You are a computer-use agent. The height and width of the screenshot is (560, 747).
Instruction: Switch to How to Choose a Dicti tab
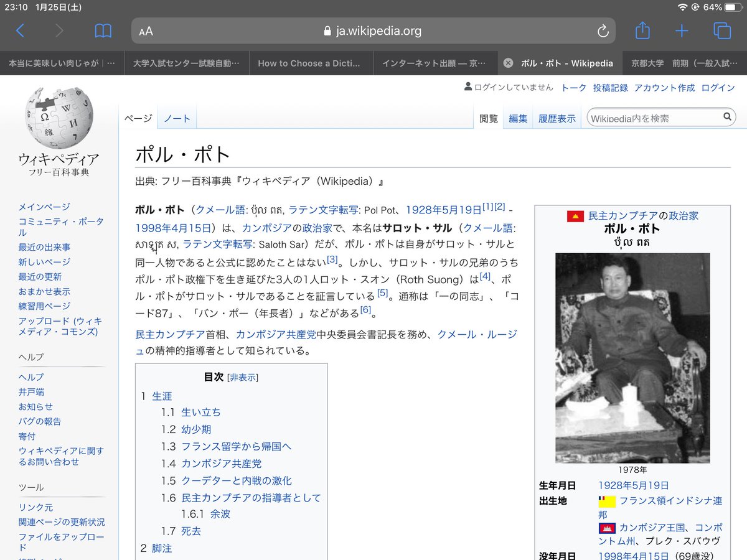pyautogui.click(x=311, y=63)
